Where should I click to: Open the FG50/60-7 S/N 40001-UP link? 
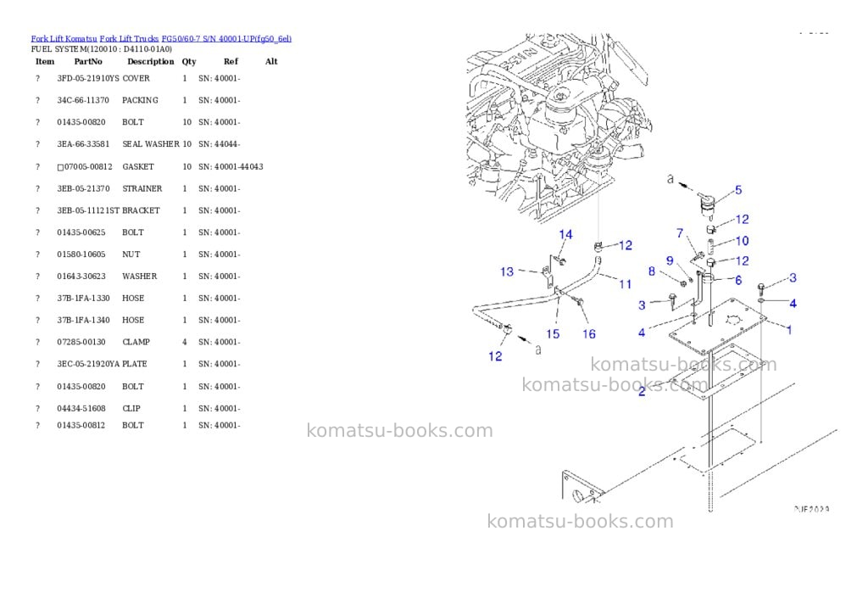[x=226, y=39]
